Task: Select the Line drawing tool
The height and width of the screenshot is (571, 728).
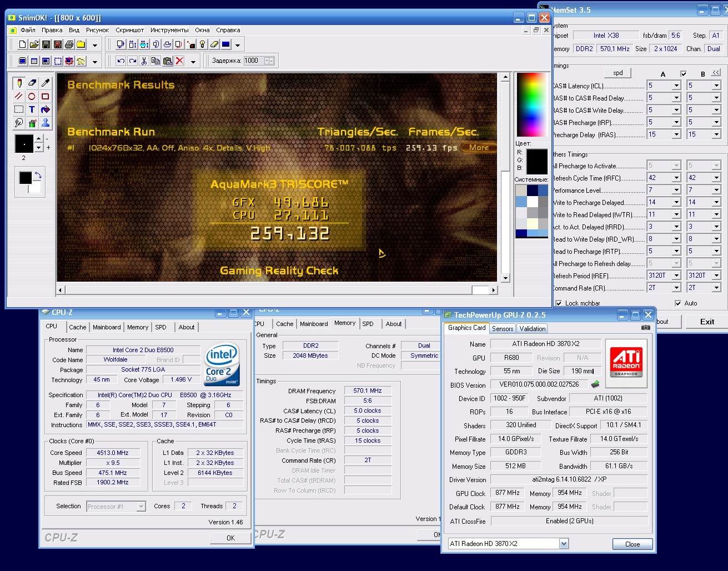Action: pos(19,96)
